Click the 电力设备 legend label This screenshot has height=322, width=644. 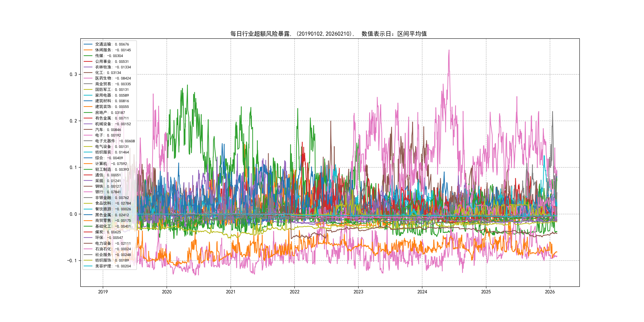(113, 243)
